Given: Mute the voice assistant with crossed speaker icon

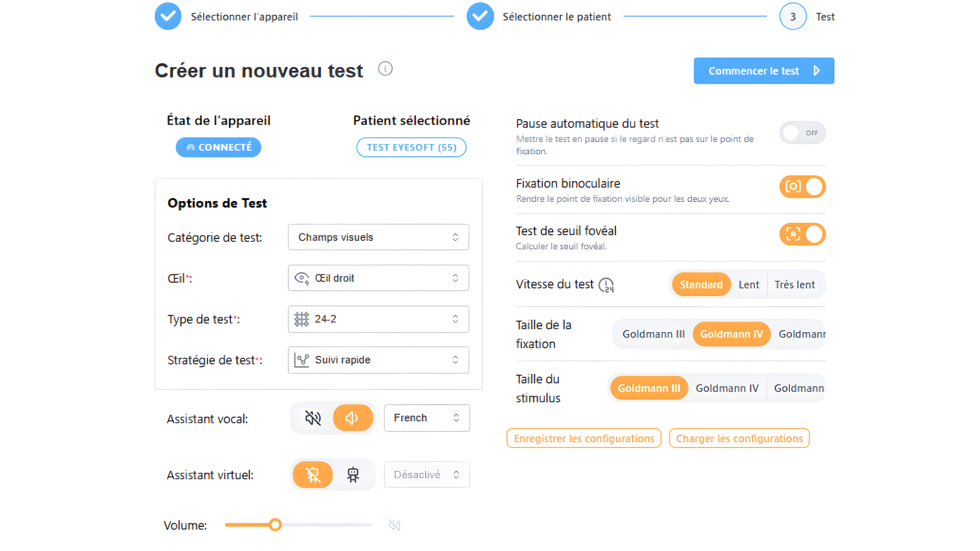Looking at the screenshot, I should pyautogui.click(x=313, y=418).
